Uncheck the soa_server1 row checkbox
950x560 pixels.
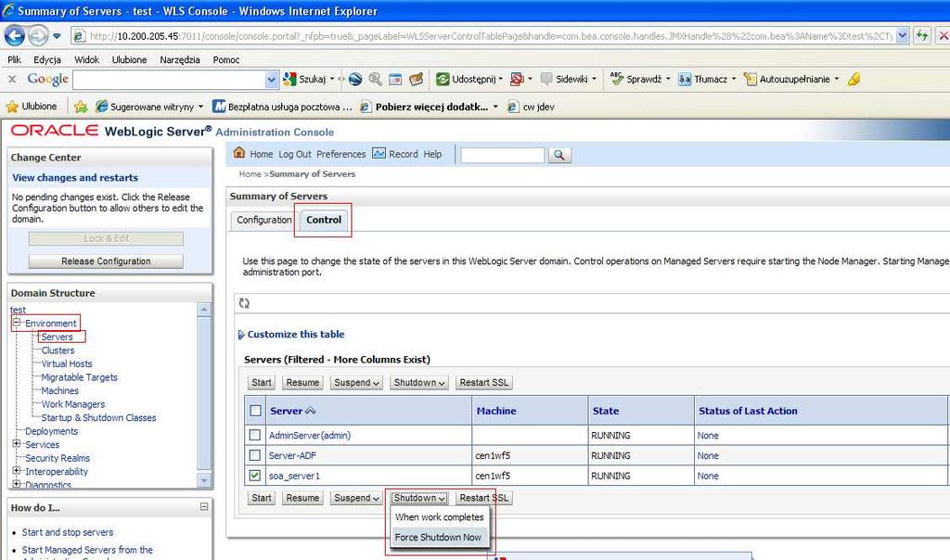[x=255, y=476]
